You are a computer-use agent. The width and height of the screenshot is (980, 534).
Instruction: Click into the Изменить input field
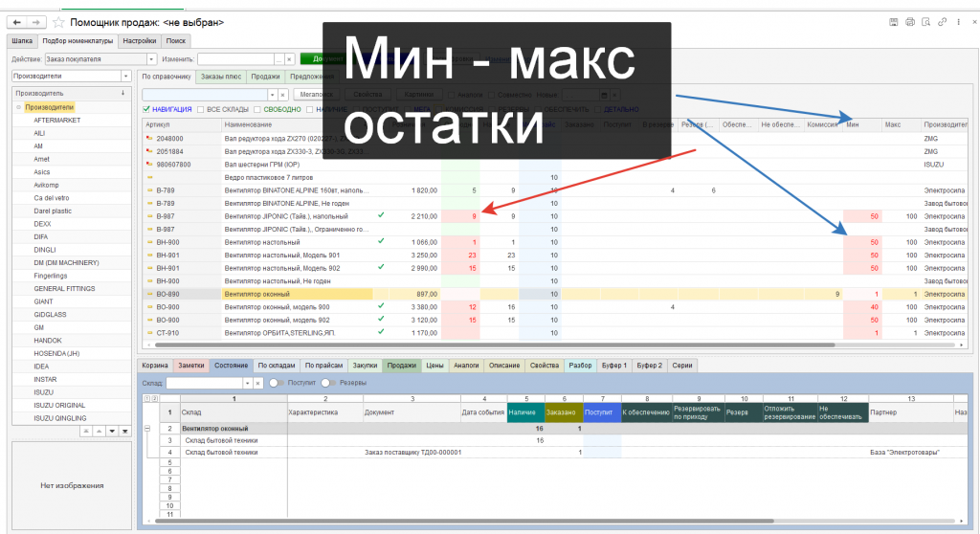point(235,58)
